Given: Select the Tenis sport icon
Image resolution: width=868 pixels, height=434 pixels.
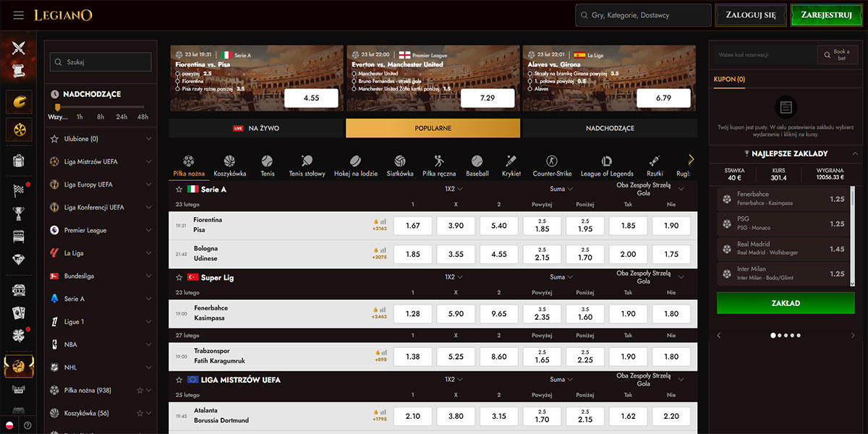Looking at the screenshot, I should [268, 161].
